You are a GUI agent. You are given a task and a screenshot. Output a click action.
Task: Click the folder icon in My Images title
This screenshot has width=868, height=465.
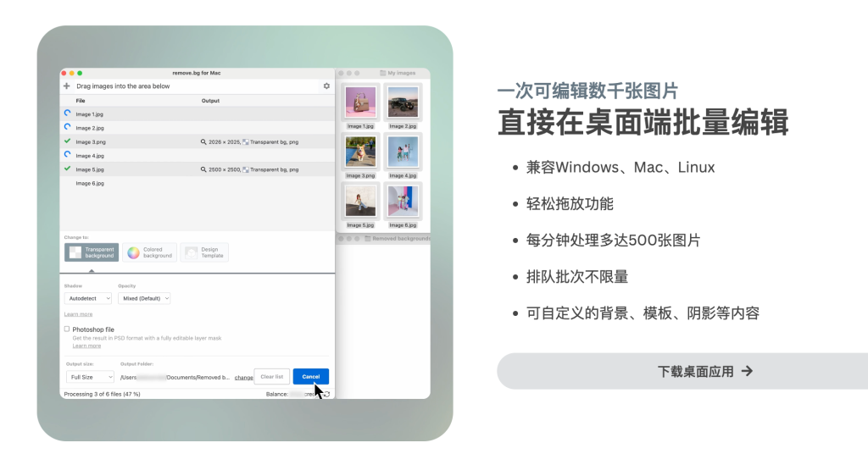click(x=382, y=73)
